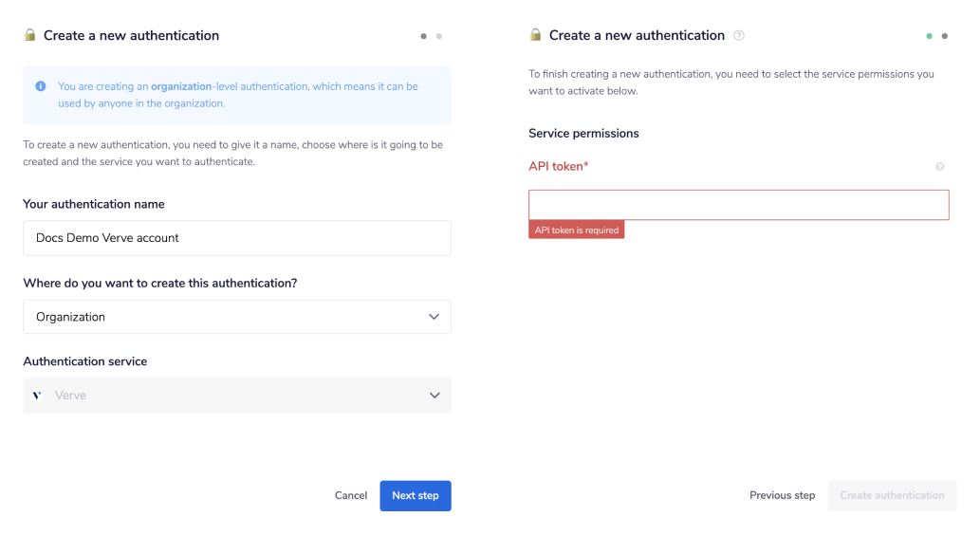Click the help icon beside the right dialog title
Viewport: 980px width, 535px height.
click(739, 36)
